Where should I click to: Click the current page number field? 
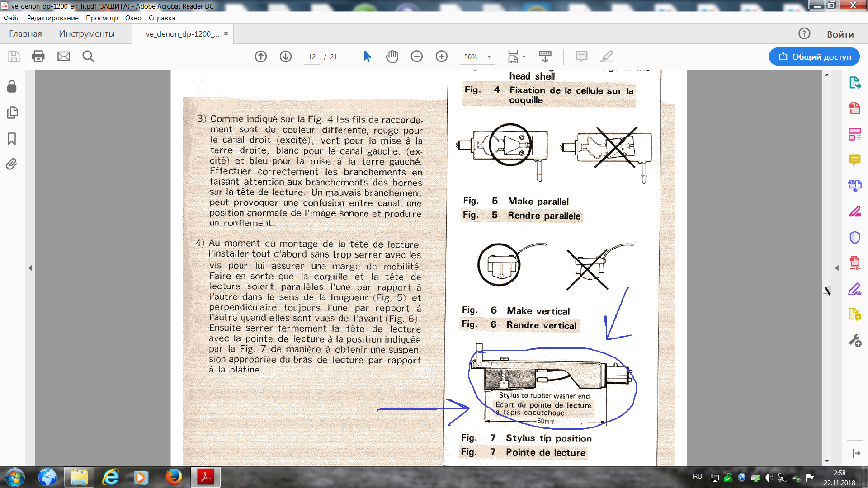(312, 57)
